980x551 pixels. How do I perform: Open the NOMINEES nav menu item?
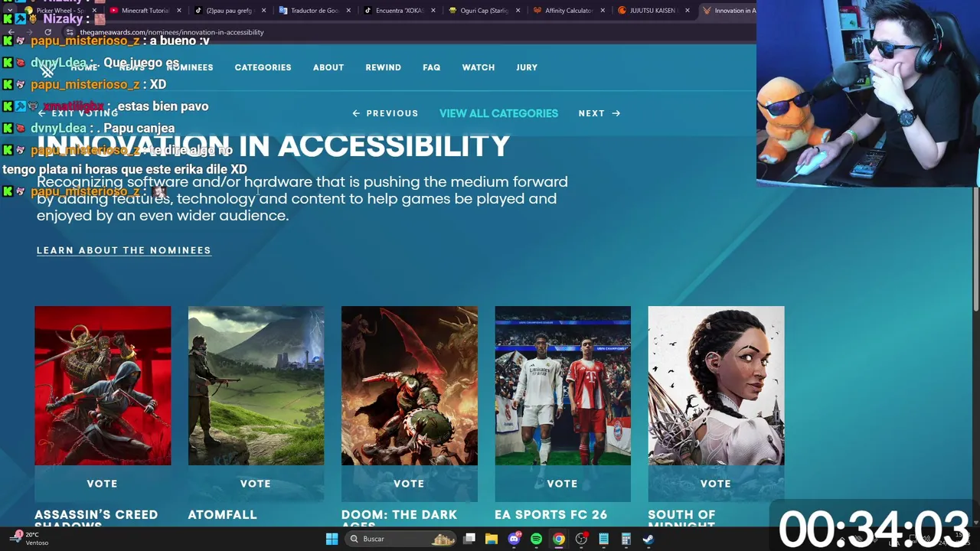[189, 67]
